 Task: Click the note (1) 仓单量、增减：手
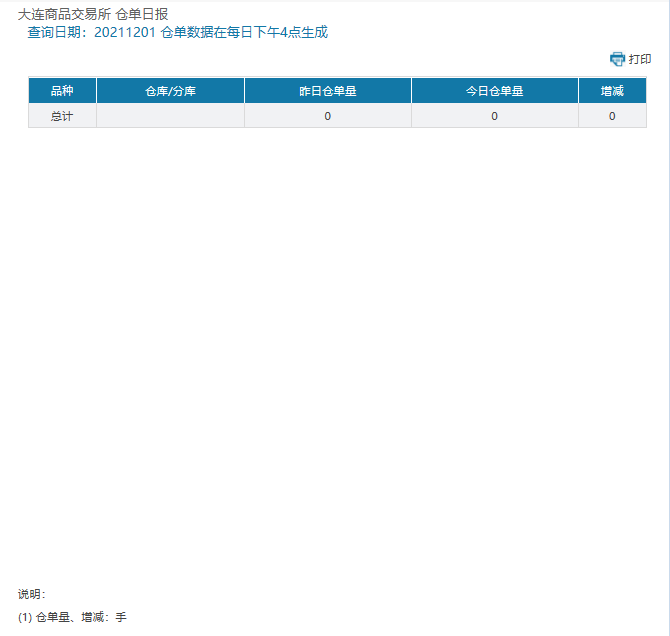tap(72, 617)
